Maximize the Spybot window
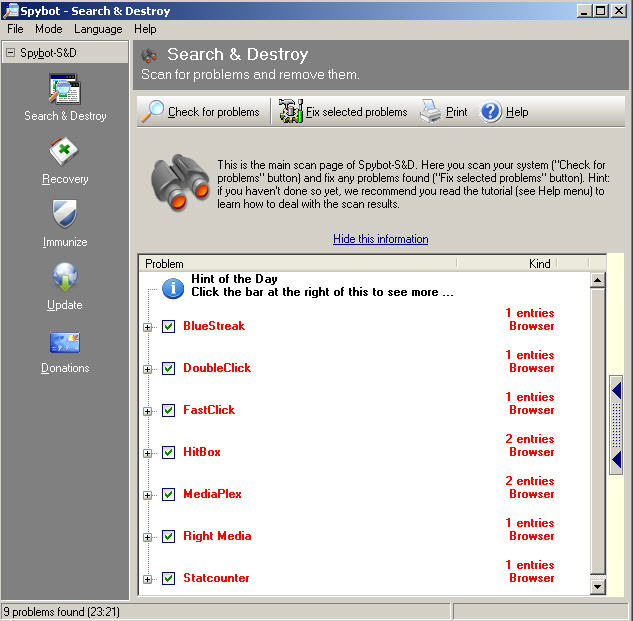Image resolution: width=633 pixels, height=621 pixels. (x=600, y=10)
